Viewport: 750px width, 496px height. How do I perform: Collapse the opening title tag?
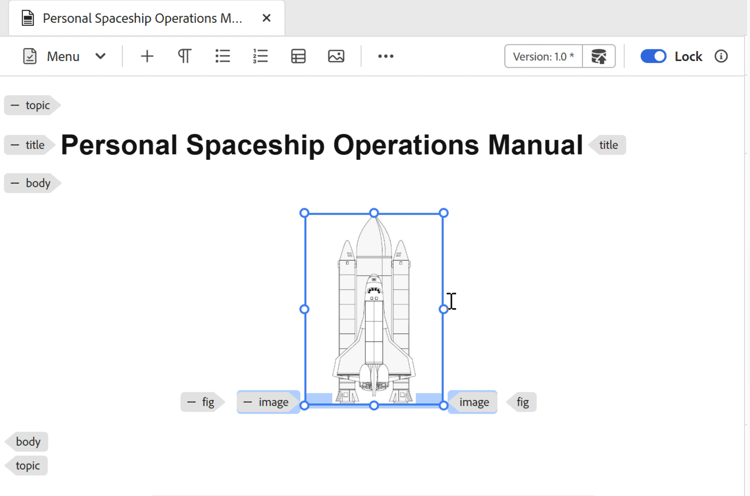[x=15, y=145]
